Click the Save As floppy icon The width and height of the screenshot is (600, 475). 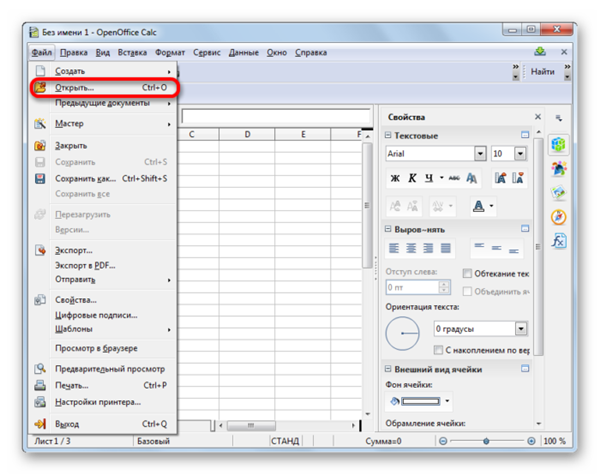40,178
